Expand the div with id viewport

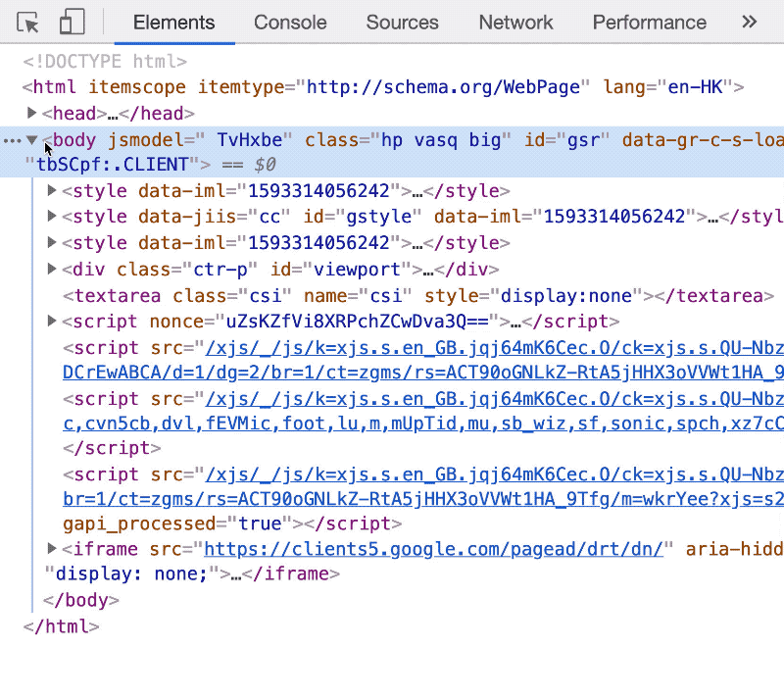tap(52, 269)
